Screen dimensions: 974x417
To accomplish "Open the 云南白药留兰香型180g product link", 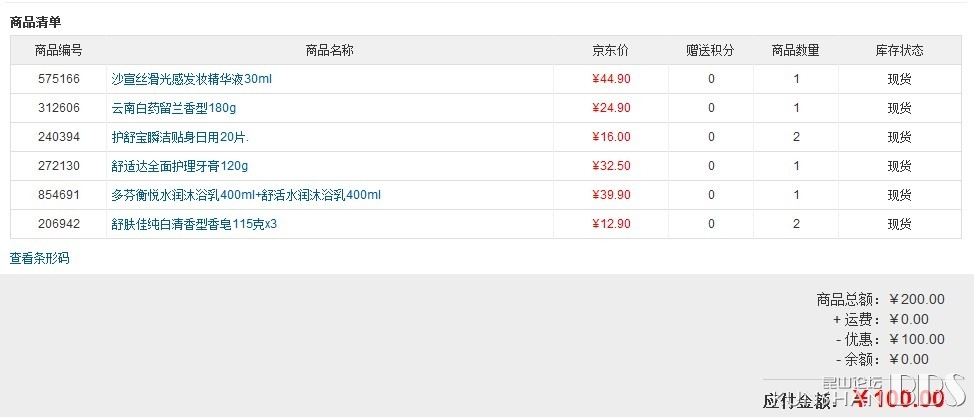I will 174,108.
